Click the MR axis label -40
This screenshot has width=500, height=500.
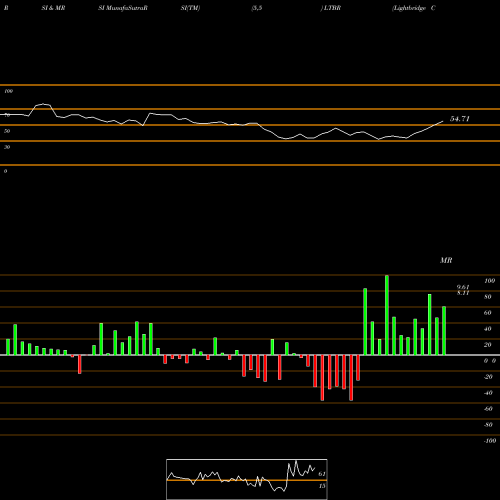(488, 393)
